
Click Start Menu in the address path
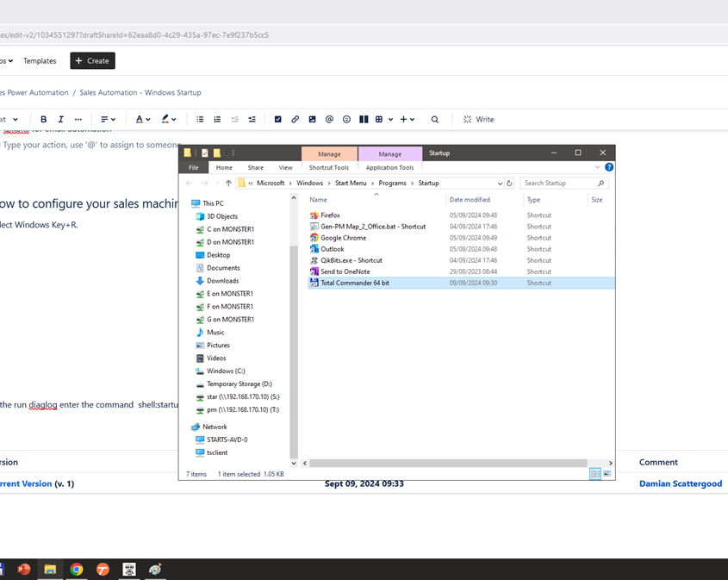(x=351, y=183)
